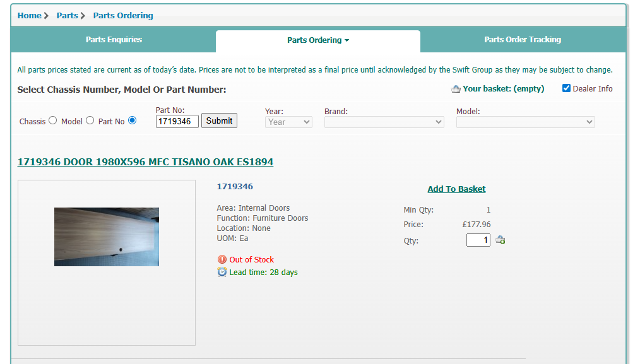
Task: Select the Part No radio button
Action: click(133, 120)
